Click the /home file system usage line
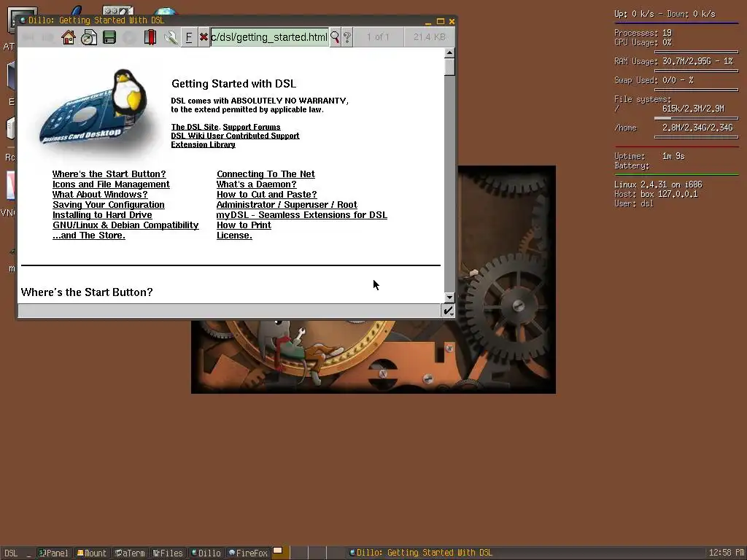The height and width of the screenshot is (560, 747). coord(673,128)
